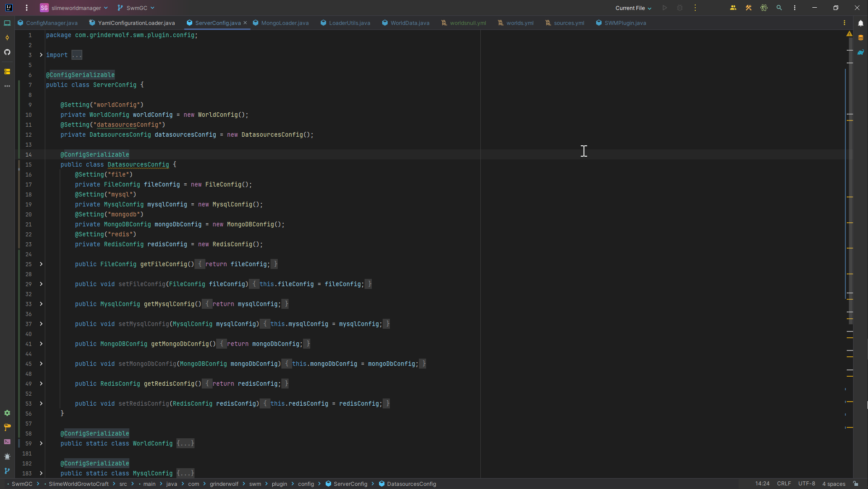Open the Commit tool window icon

coord(7,38)
